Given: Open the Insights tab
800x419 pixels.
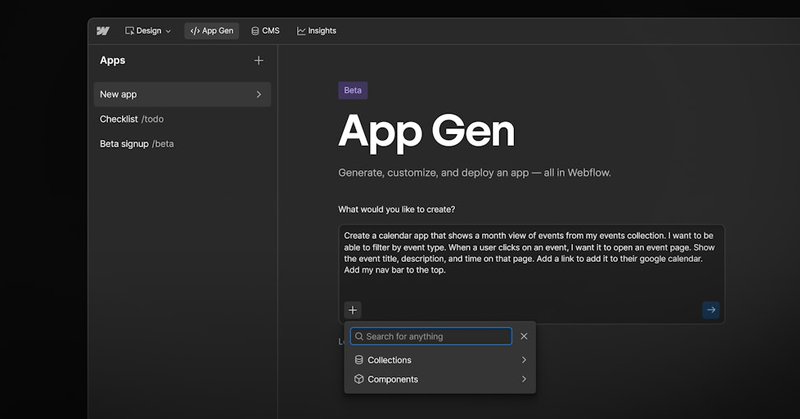Looking at the screenshot, I should (316, 31).
